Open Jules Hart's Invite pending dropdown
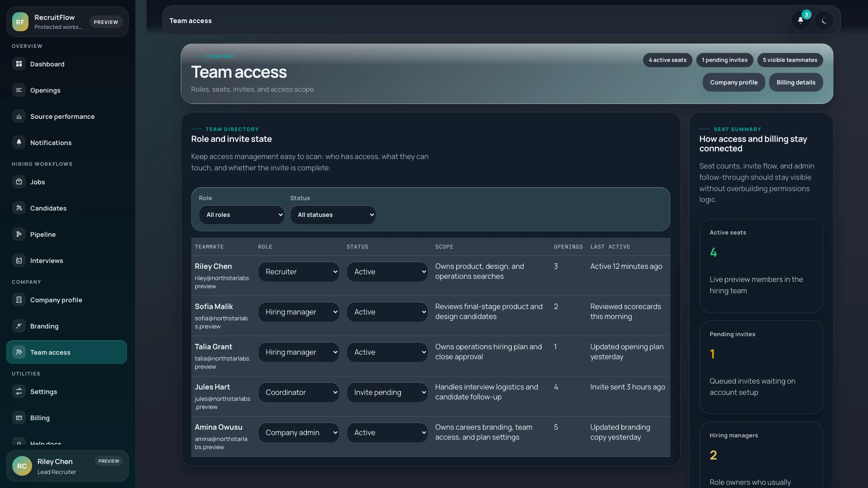The width and height of the screenshot is (868, 488). [x=387, y=393]
